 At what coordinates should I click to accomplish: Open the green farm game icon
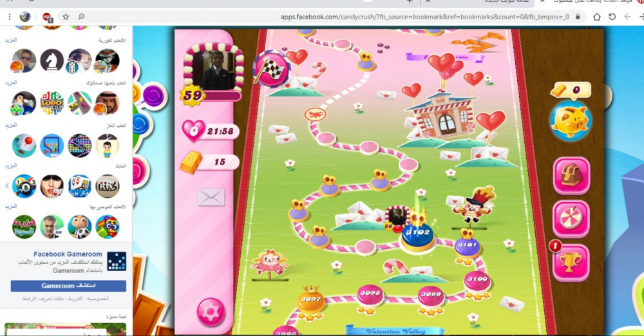click(x=24, y=227)
